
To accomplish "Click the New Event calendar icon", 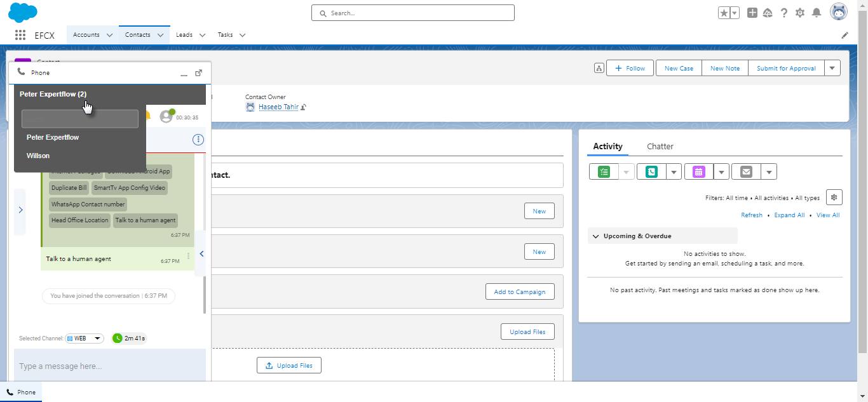I will pos(698,171).
